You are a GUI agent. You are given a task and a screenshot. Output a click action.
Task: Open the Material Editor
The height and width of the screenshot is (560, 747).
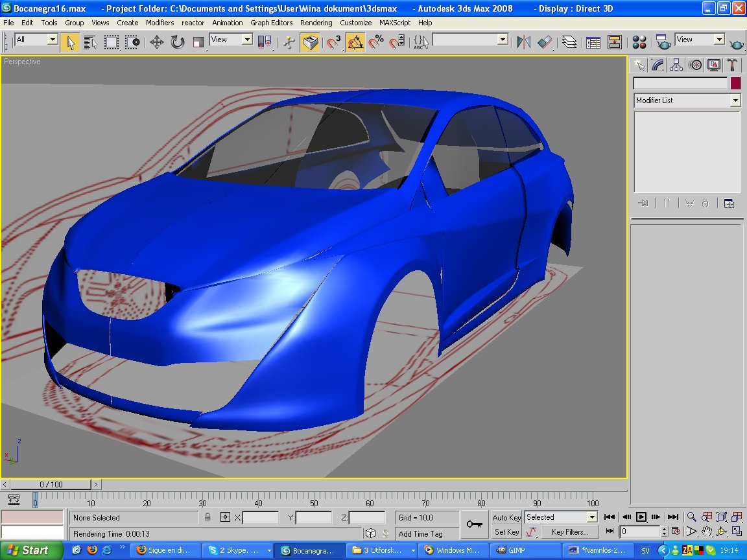[x=639, y=43]
